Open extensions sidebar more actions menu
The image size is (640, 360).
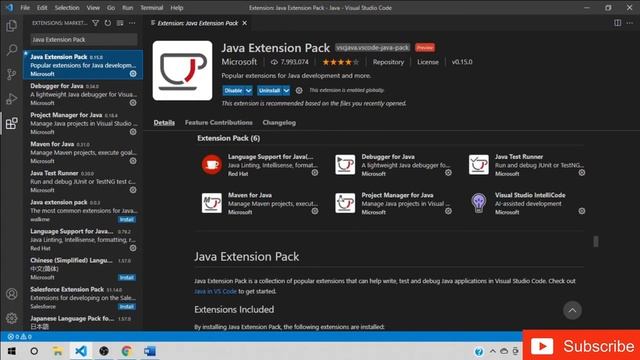(x=132, y=23)
